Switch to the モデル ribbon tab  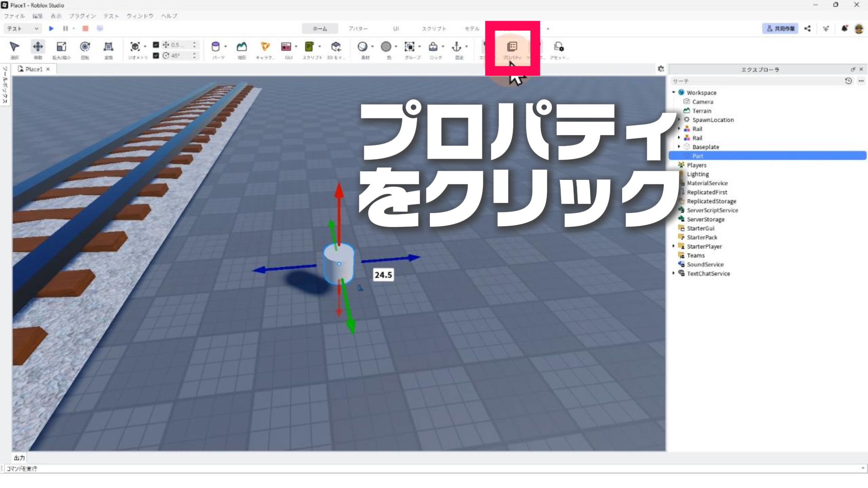click(x=472, y=28)
